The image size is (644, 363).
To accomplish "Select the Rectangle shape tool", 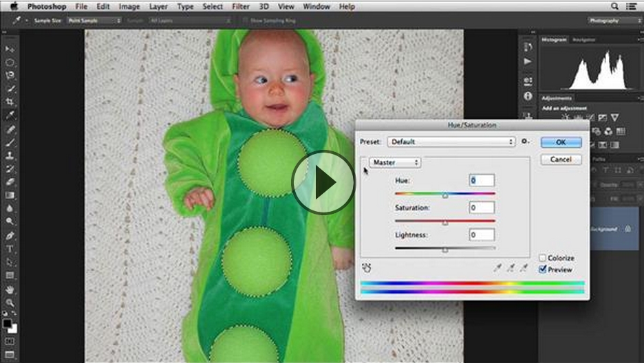I will coord(10,275).
